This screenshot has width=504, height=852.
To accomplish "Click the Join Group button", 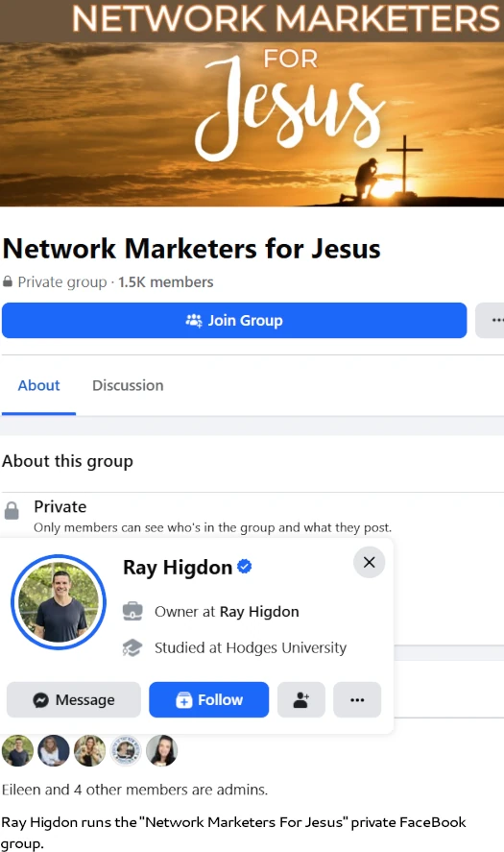I will tap(234, 321).
